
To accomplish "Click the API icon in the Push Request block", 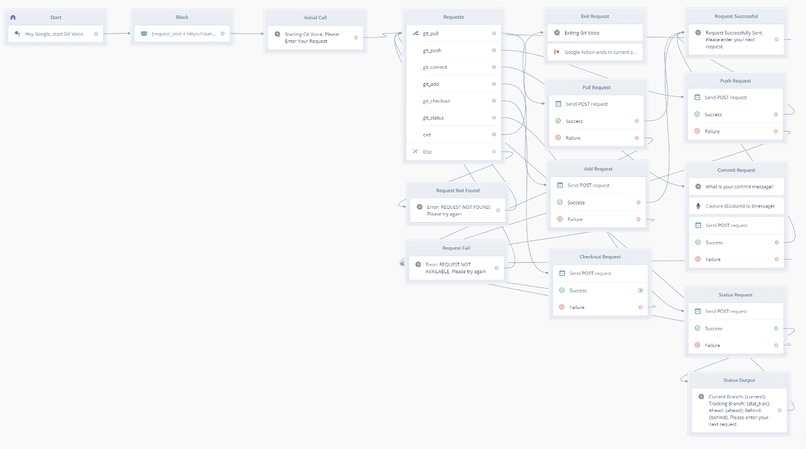I will [x=697, y=97].
